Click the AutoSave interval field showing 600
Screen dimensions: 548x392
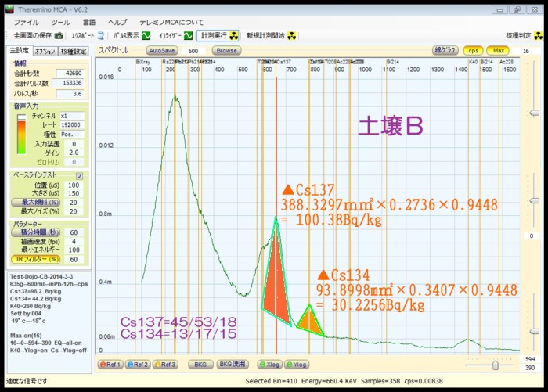click(x=193, y=51)
